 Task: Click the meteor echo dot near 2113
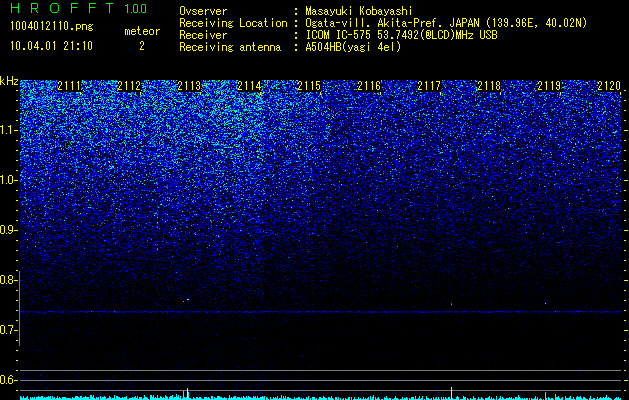(187, 299)
